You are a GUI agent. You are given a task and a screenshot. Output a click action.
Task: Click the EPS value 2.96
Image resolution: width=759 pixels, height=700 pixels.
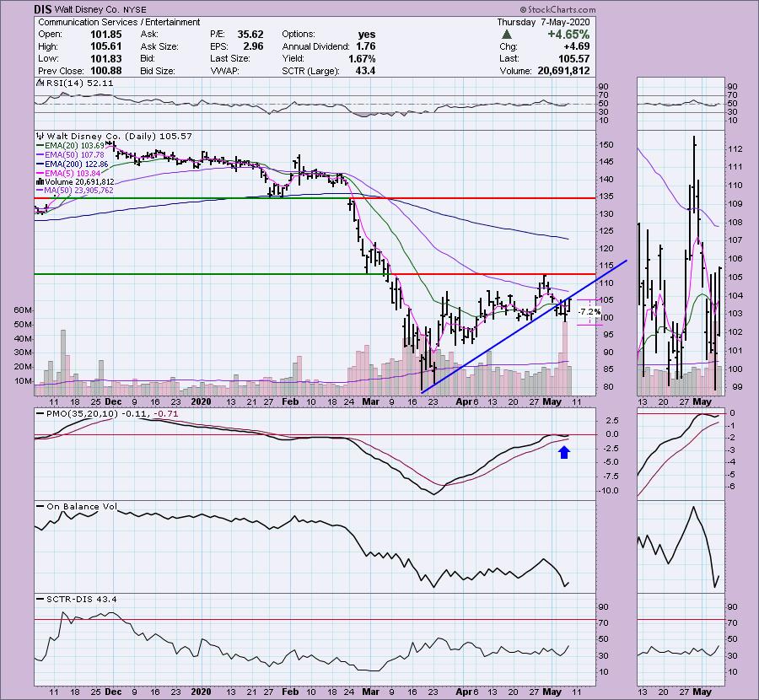click(x=253, y=46)
